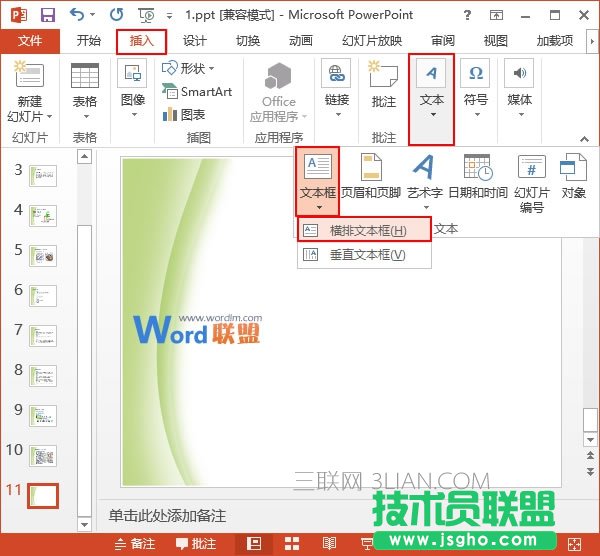Go to next slide double arrow
This screenshot has width=600, height=556.
(x=590, y=471)
